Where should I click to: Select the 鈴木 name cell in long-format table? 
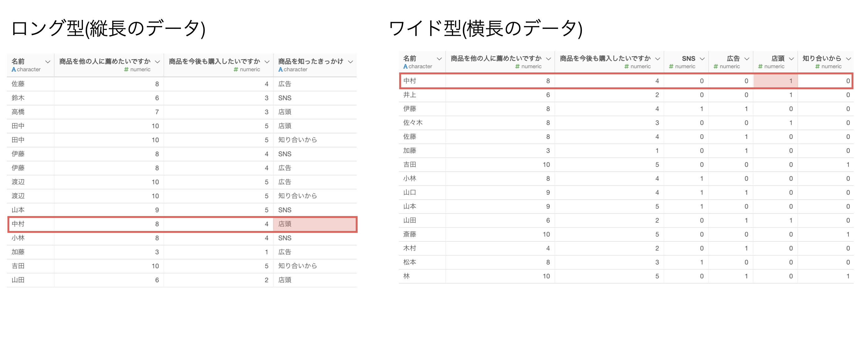tap(31, 98)
